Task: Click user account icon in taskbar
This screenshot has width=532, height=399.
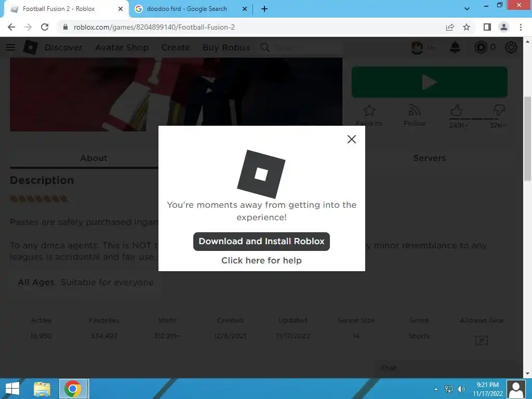Action: pos(516,389)
